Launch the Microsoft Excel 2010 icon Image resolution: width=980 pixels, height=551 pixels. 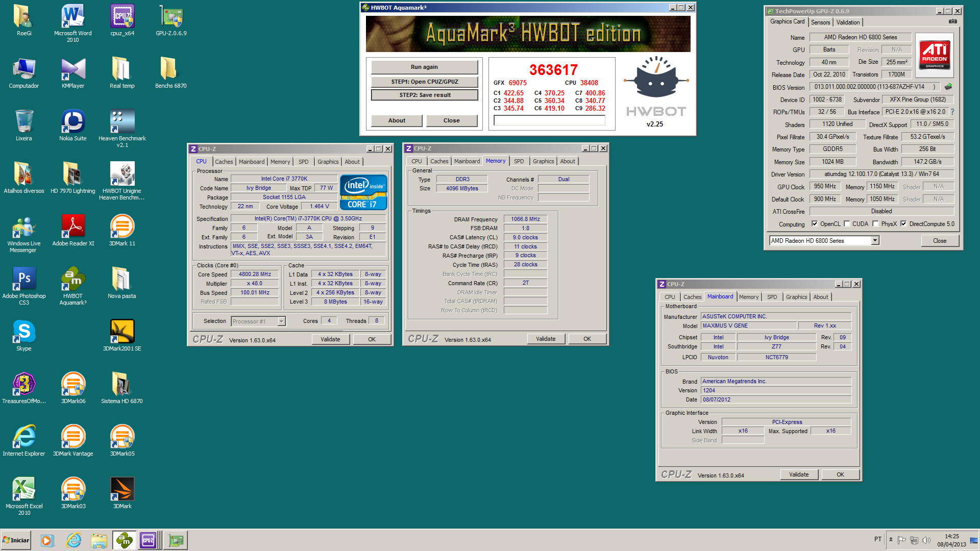[24, 496]
